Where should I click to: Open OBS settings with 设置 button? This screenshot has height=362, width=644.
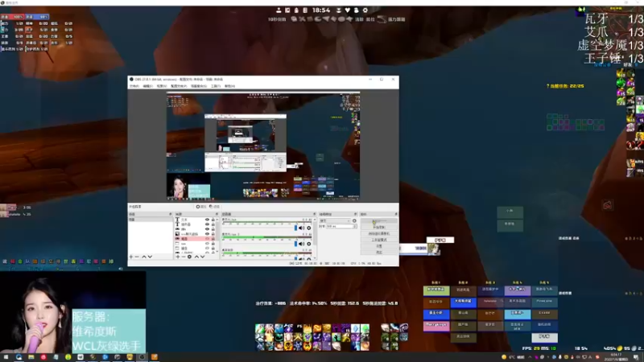coord(379,246)
